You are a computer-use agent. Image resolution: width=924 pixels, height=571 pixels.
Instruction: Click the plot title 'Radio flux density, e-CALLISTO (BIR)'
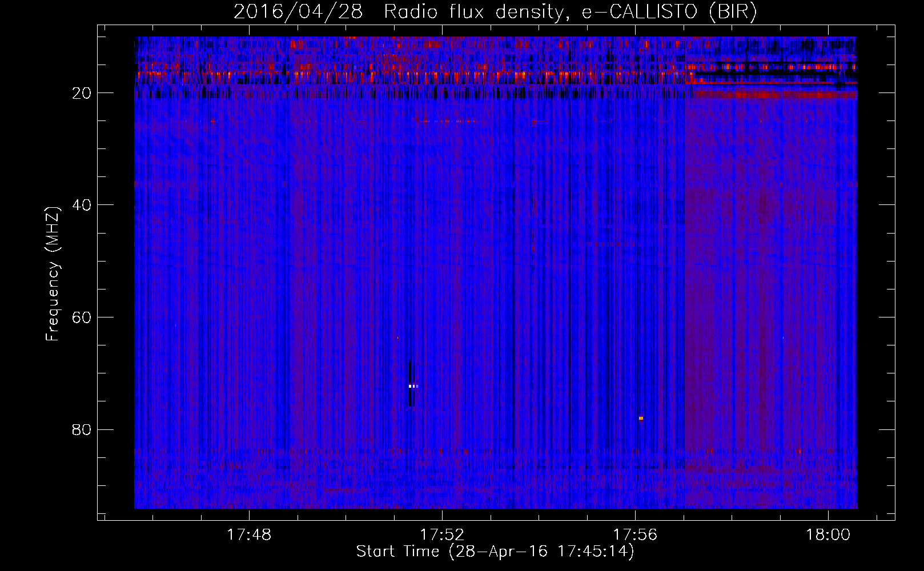tap(571, 12)
